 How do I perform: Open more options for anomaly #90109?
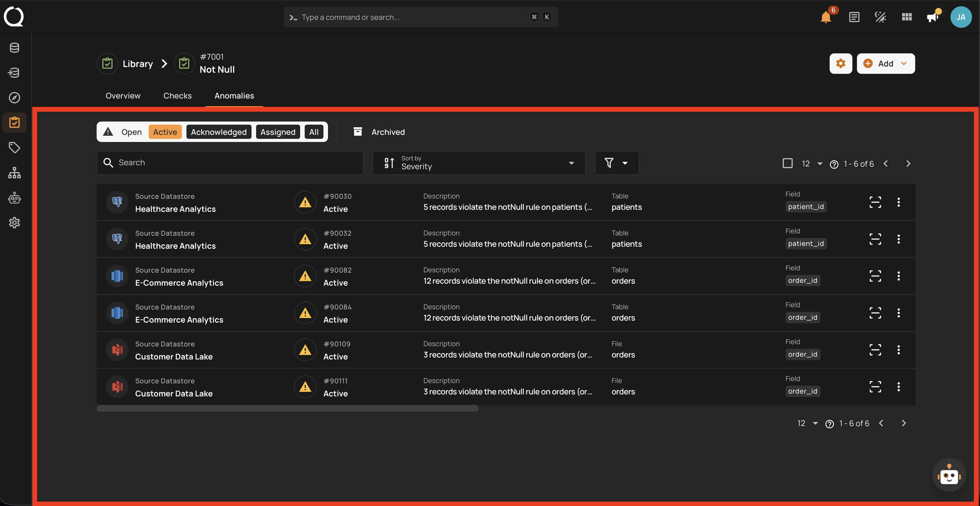(899, 350)
